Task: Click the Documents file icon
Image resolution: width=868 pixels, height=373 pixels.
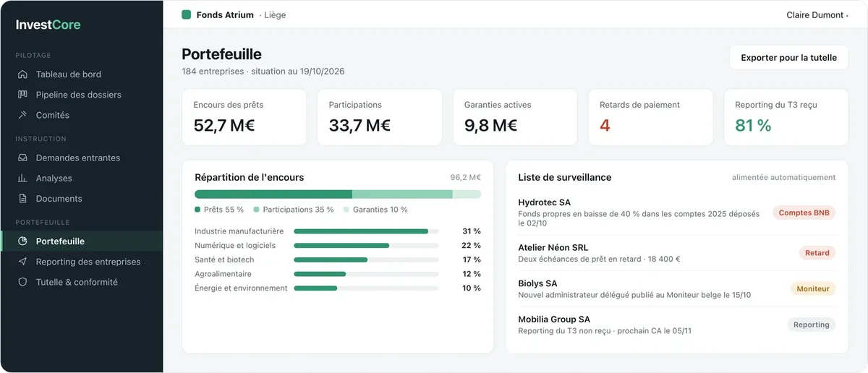Action: 22,199
